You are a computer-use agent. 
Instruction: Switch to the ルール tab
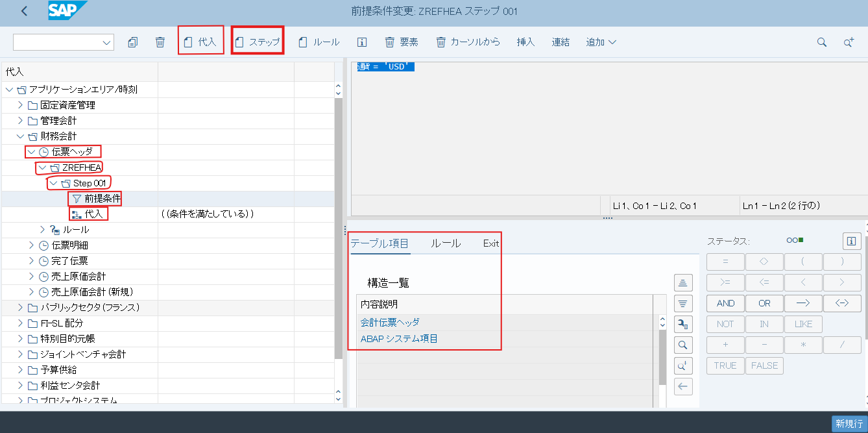click(x=446, y=243)
